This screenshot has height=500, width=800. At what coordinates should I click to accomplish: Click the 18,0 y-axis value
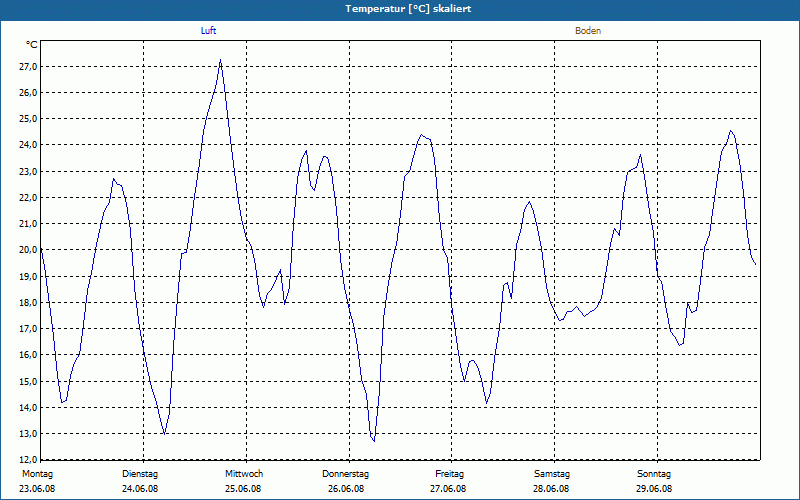(x=28, y=303)
